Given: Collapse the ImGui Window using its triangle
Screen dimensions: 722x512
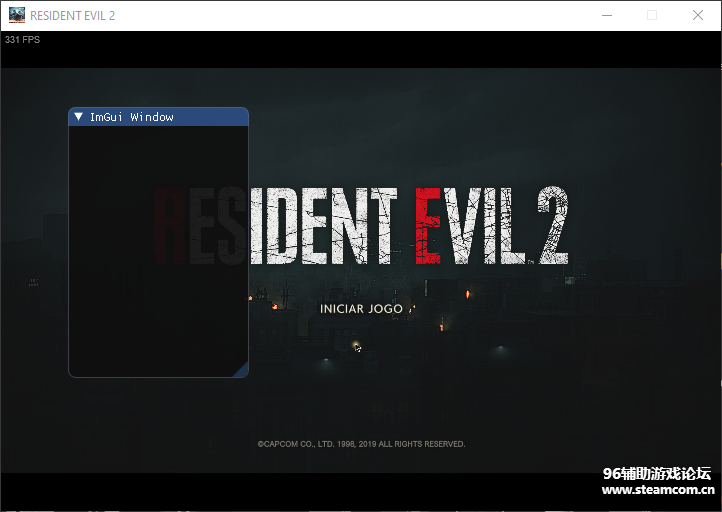Looking at the screenshot, I should click(79, 117).
